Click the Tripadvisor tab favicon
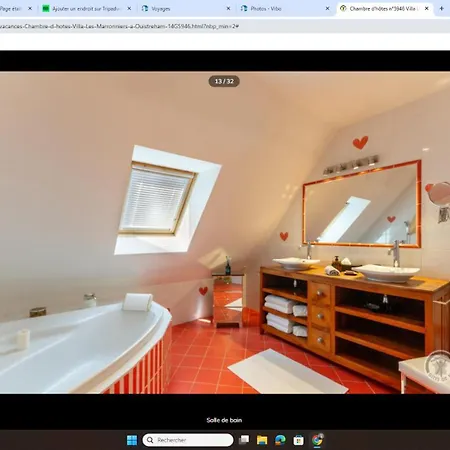The width and height of the screenshot is (450, 450). coord(46,9)
